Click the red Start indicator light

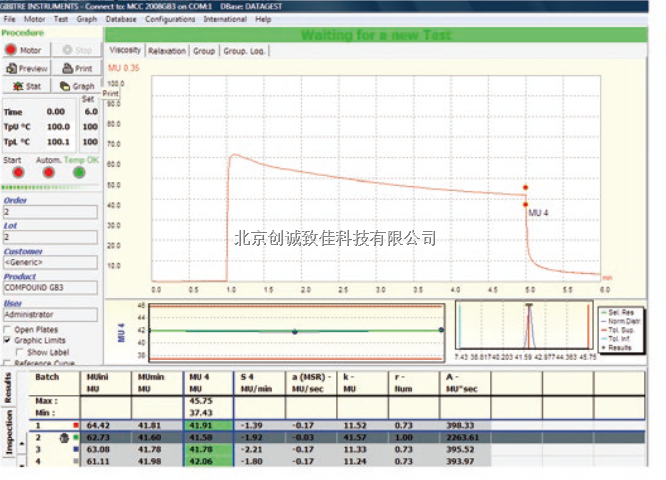(12, 172)
